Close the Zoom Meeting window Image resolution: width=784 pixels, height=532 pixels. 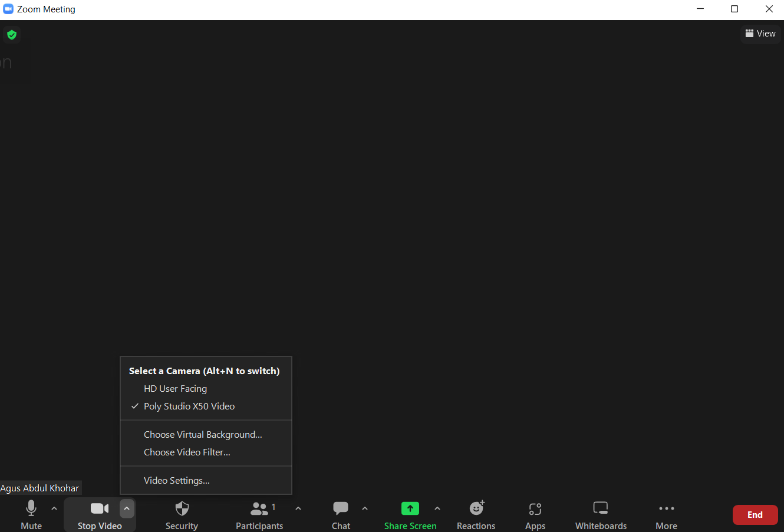769,9
